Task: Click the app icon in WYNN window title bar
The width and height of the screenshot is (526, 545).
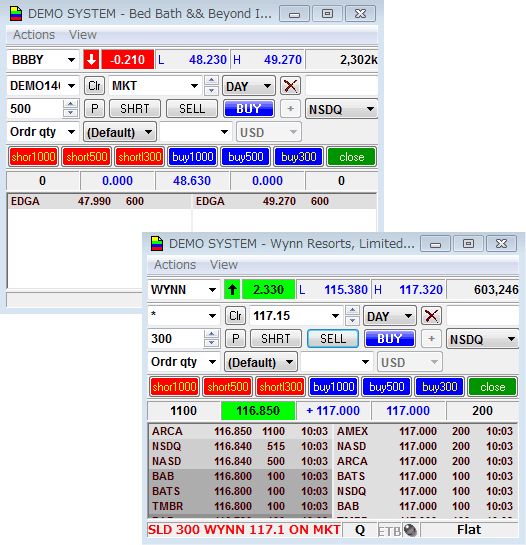Action: 157,243
